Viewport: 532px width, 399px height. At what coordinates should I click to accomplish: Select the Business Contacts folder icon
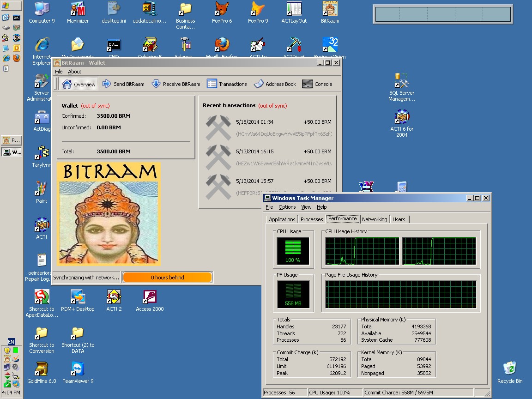(186, 15)
